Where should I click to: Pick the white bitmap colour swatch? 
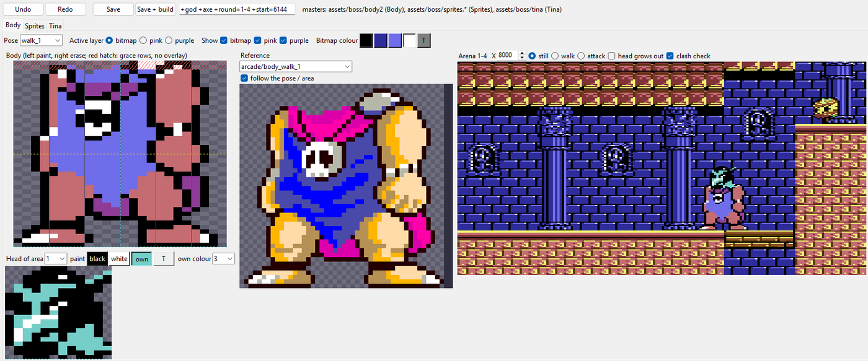pos(409,40)
